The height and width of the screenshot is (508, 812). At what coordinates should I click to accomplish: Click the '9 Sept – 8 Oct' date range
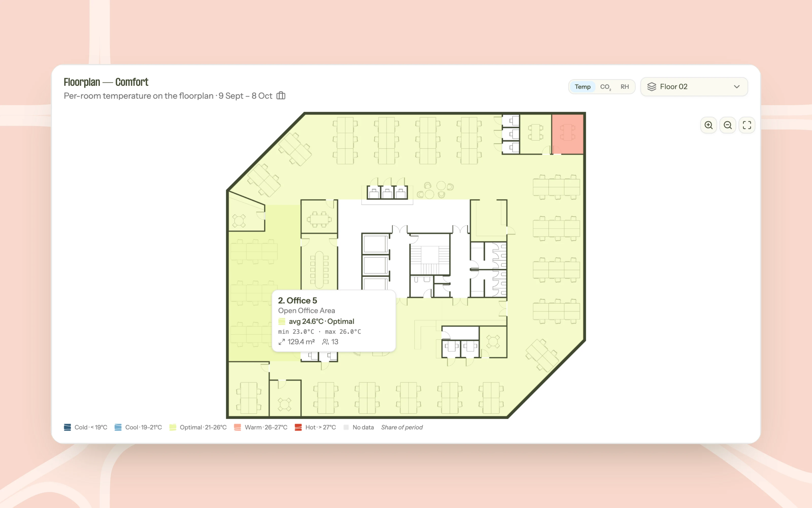point(245,96)
